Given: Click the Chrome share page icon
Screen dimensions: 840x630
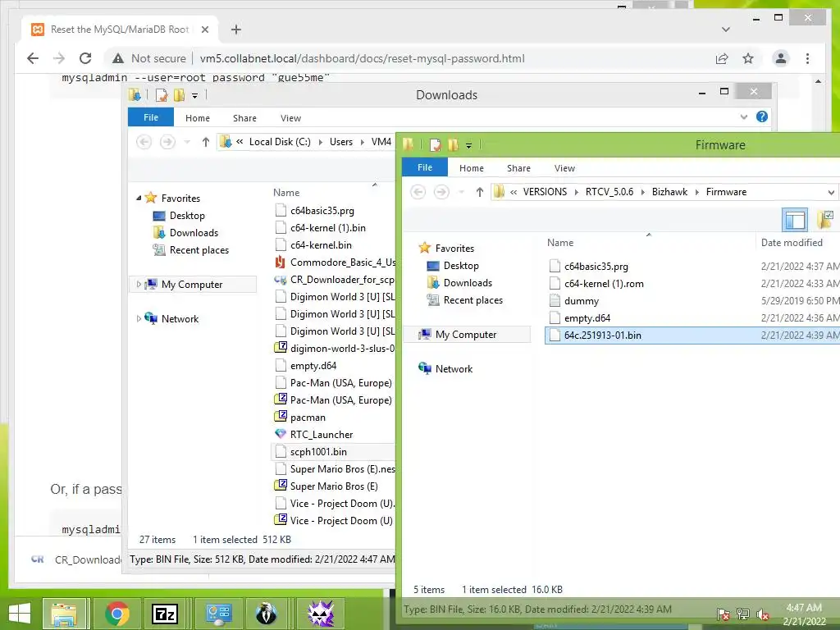Looking at the screenshot, I should [x=722, y=58].
